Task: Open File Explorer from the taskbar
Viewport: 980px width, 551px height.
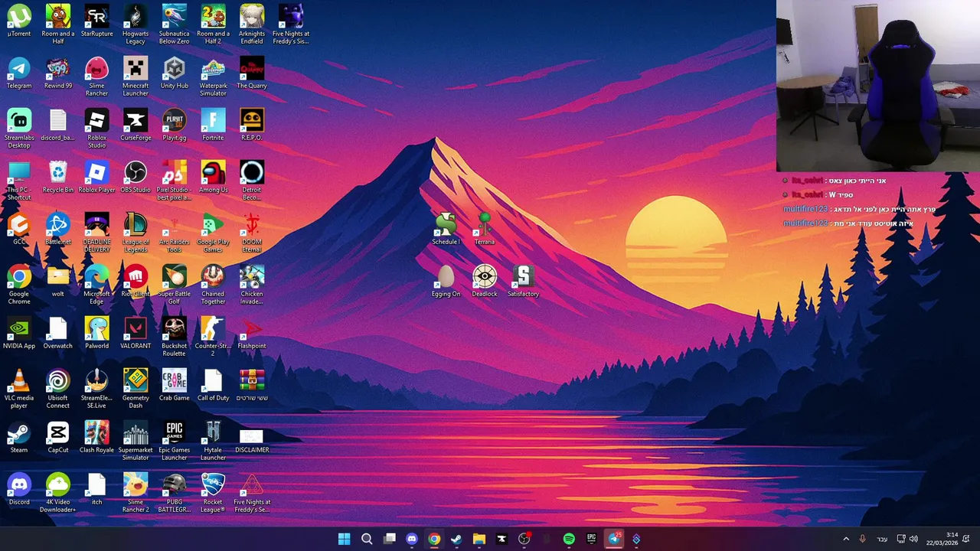Action: coord(479,539)
